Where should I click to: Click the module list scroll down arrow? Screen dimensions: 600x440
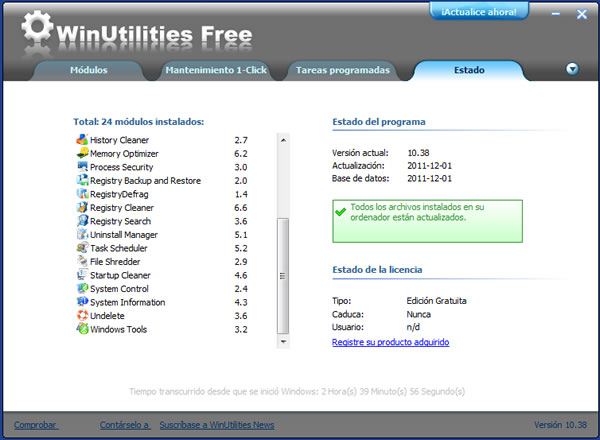click(x=283, y=341)
